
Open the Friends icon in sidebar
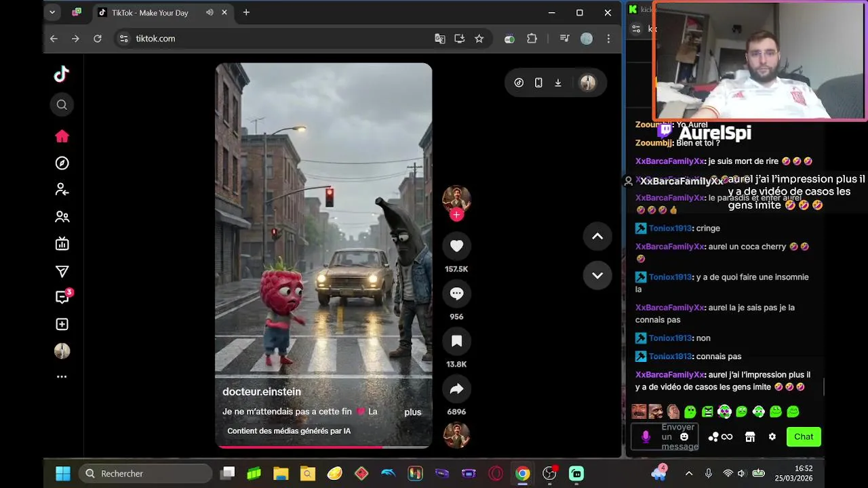tap(62, 217)
